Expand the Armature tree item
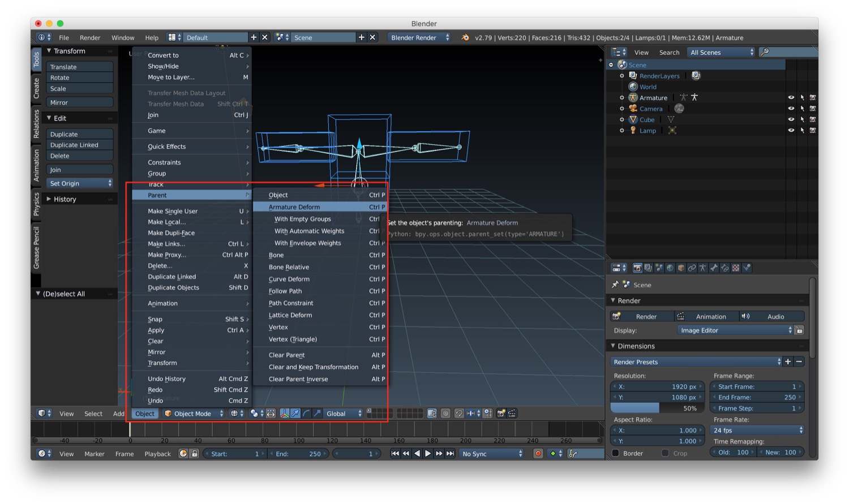849x504 pixels. point(622,98)
